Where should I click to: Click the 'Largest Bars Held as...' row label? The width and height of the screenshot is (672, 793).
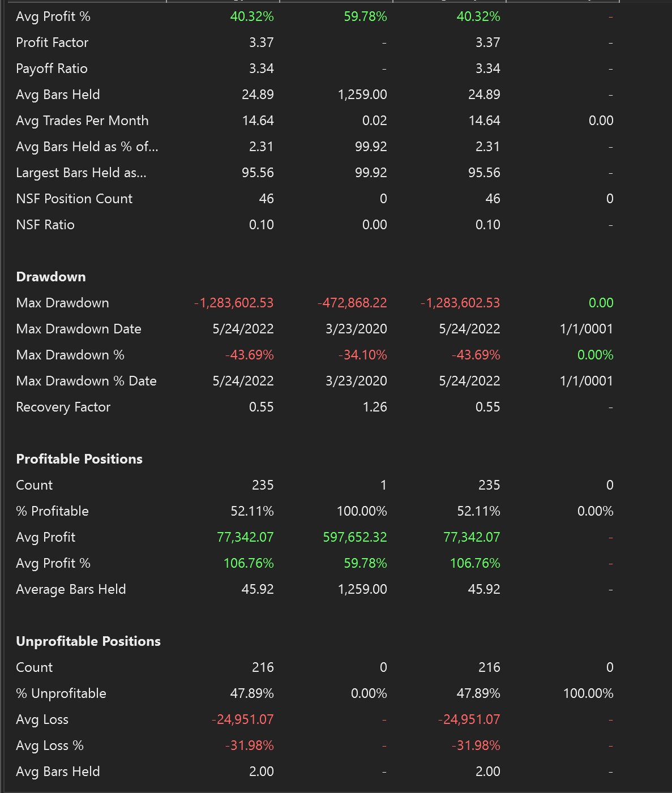tap(81, 173)
